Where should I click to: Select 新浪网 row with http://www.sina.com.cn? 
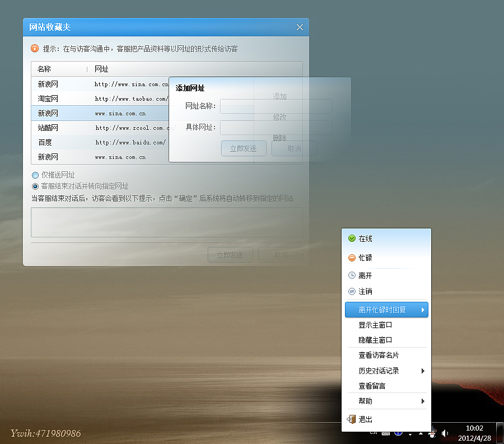click(x=100, y=84)
